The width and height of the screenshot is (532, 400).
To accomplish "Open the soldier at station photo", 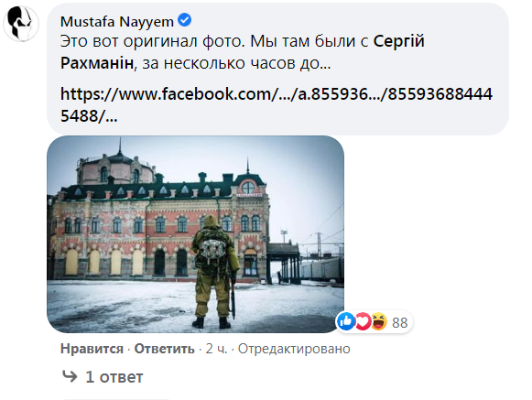I will [195, 234].
